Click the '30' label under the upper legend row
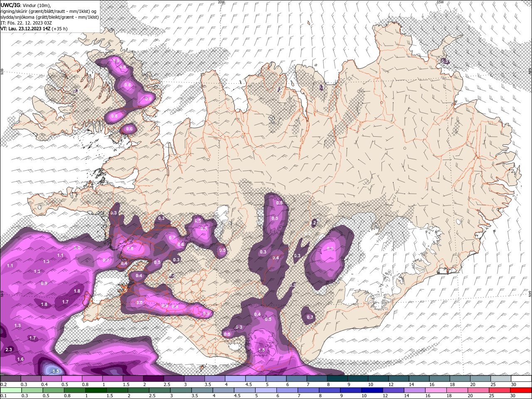 coord(514,384)
